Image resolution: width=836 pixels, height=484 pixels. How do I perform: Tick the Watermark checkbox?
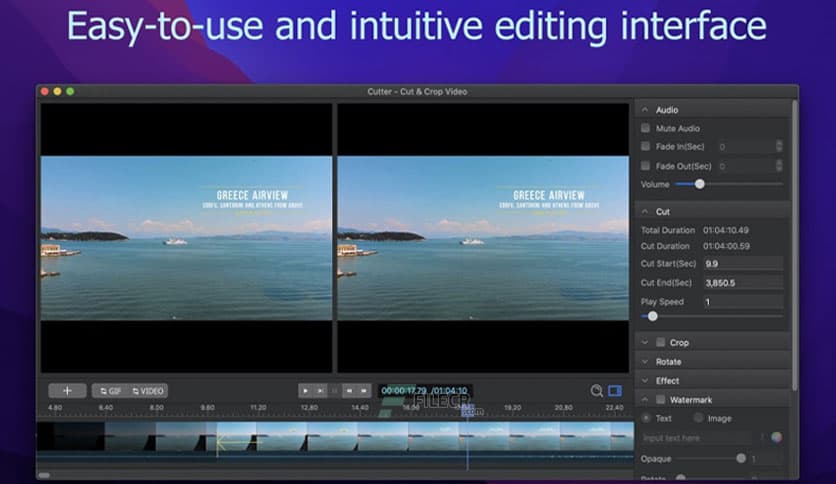[x=661, y=399]
